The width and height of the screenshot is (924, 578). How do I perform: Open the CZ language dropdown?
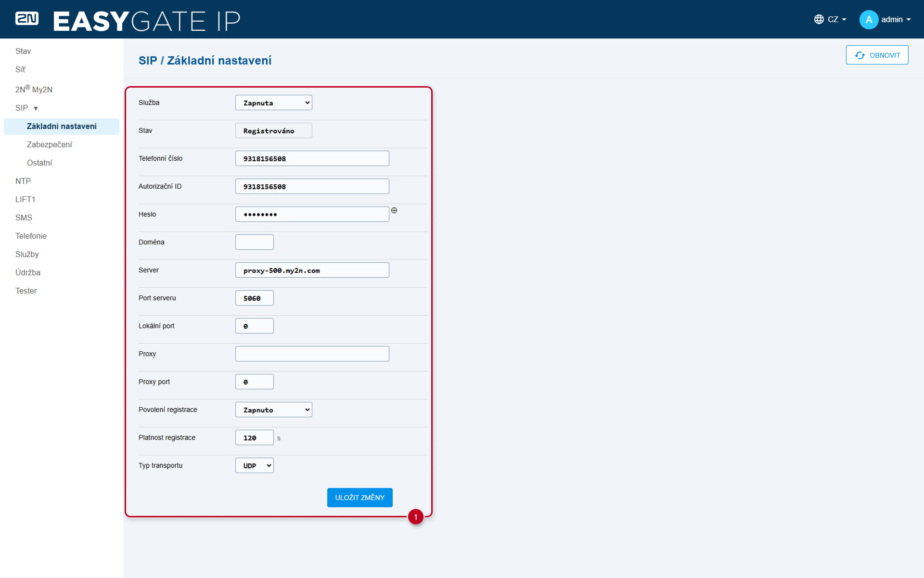[830, 19]
